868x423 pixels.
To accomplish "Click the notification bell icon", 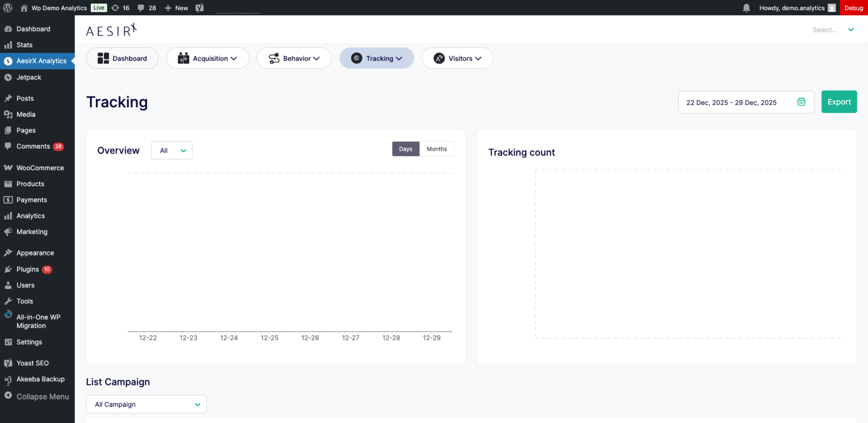I will pos(746,8).
